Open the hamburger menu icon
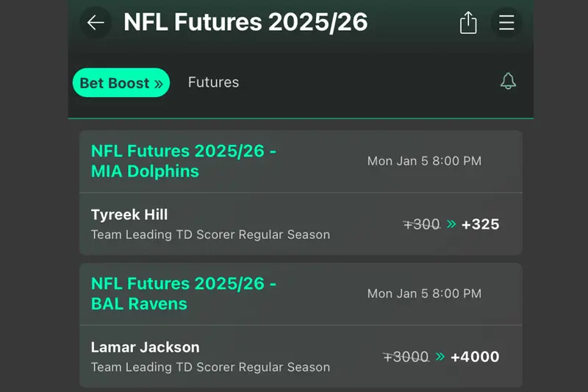Viewport: 588px width, 392px height. coord(506,23)
